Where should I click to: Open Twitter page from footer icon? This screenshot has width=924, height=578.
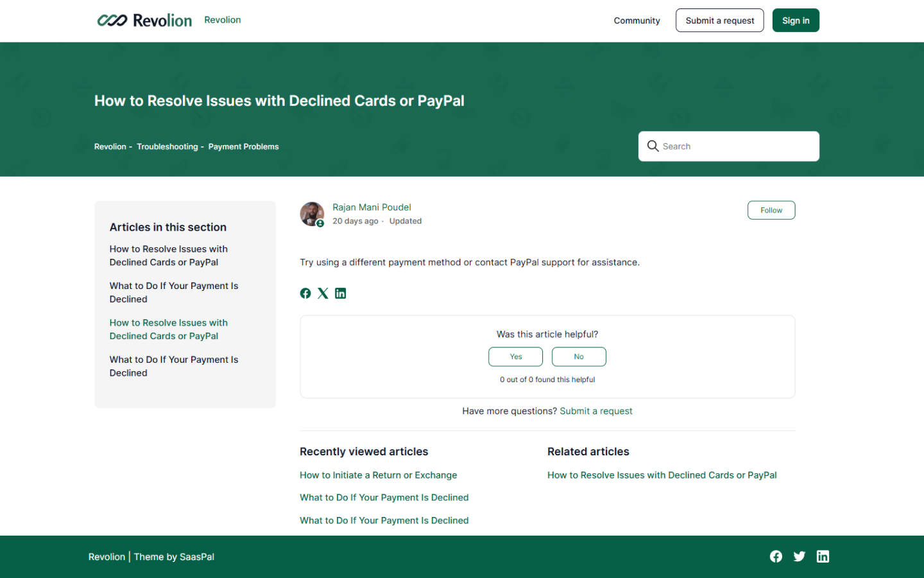[x=799, y=556]
